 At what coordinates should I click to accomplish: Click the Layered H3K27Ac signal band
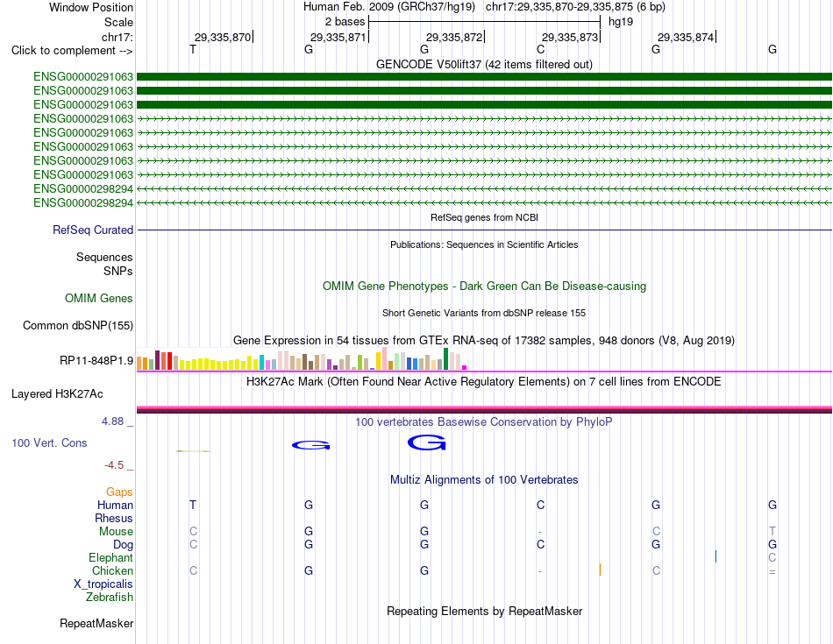pyautogui.click(x=484, y=409)
